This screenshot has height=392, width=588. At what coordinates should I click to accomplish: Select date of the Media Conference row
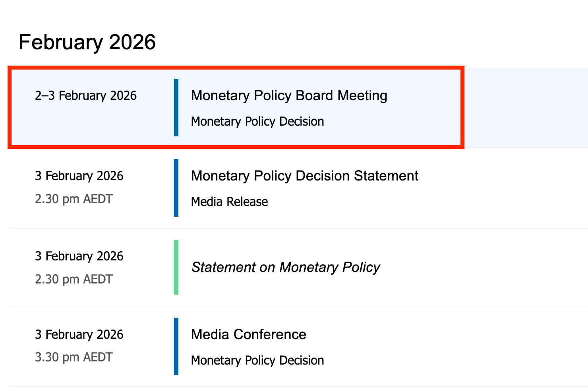point(79,334)
